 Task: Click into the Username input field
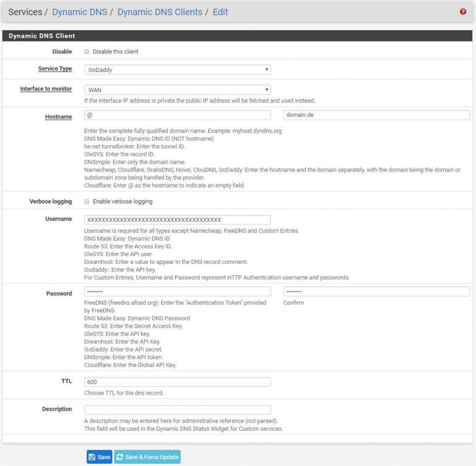[177, 220]
